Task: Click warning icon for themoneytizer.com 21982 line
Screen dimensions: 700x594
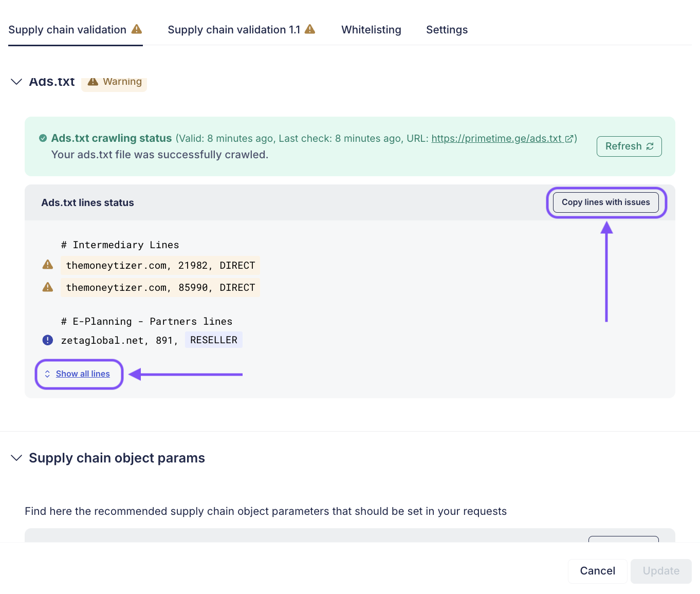Action: point(48,265)
